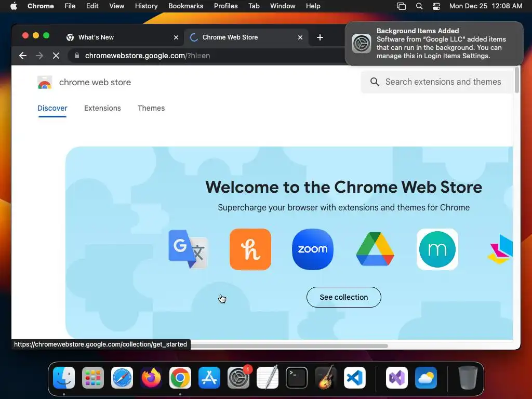Open the Honey extension icon
The image size is (532, 399).
tap(250, 249)
